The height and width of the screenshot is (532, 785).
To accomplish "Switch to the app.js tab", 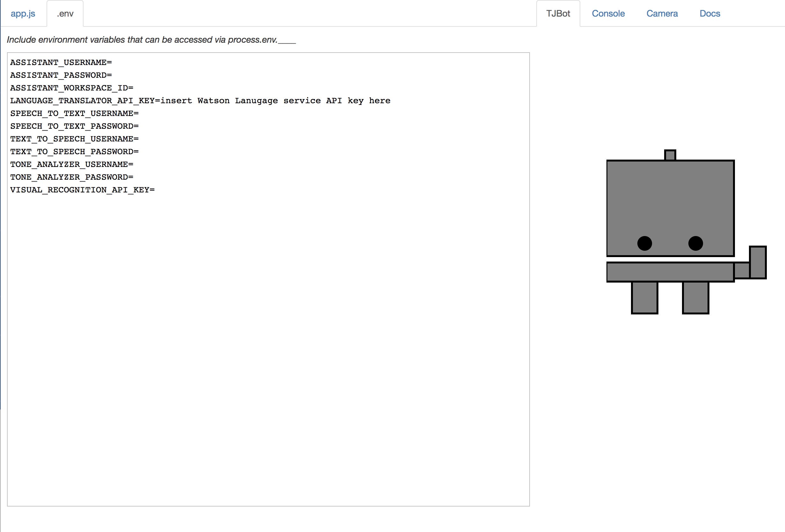I will click(23, 13).
